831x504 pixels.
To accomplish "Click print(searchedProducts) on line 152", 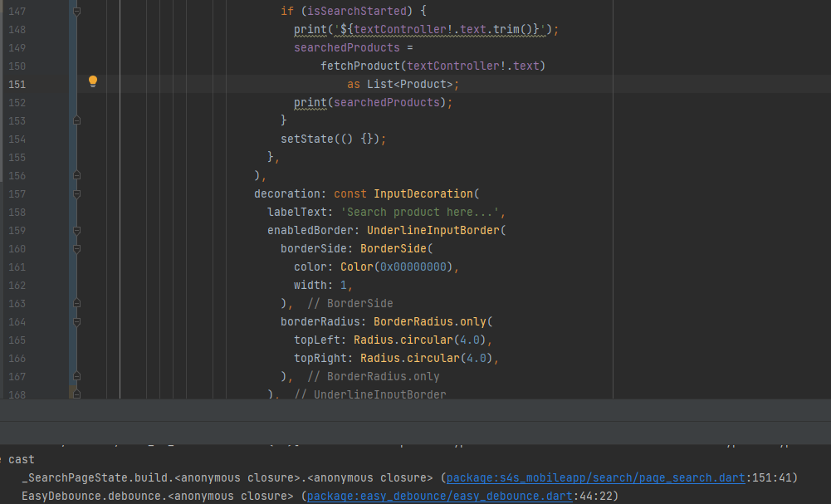I will coord(370,102).
